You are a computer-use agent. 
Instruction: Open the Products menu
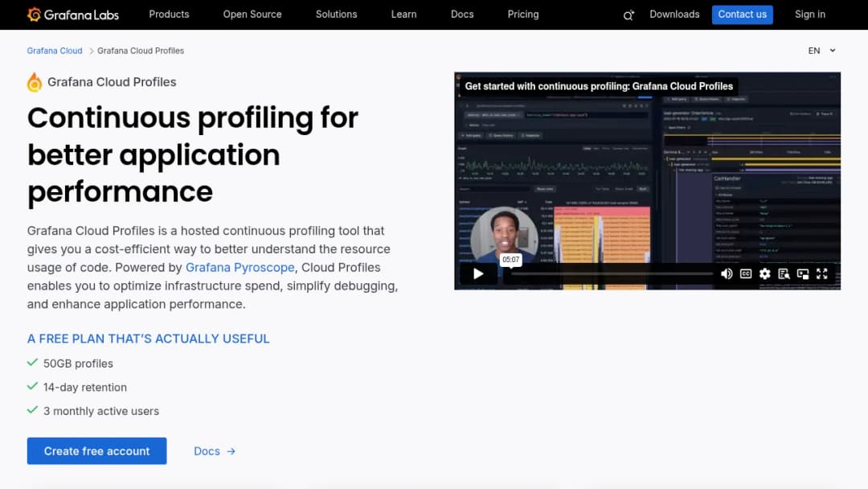(169, 14)
